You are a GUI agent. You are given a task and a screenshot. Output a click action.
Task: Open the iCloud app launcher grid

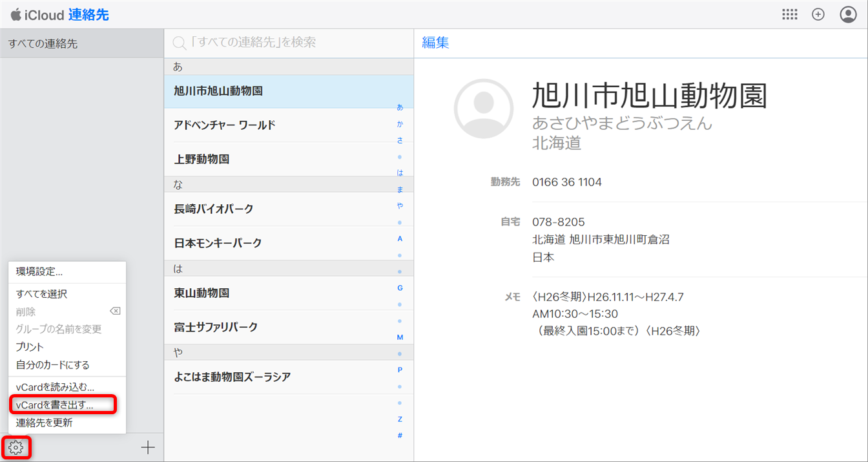pos(789,14)
